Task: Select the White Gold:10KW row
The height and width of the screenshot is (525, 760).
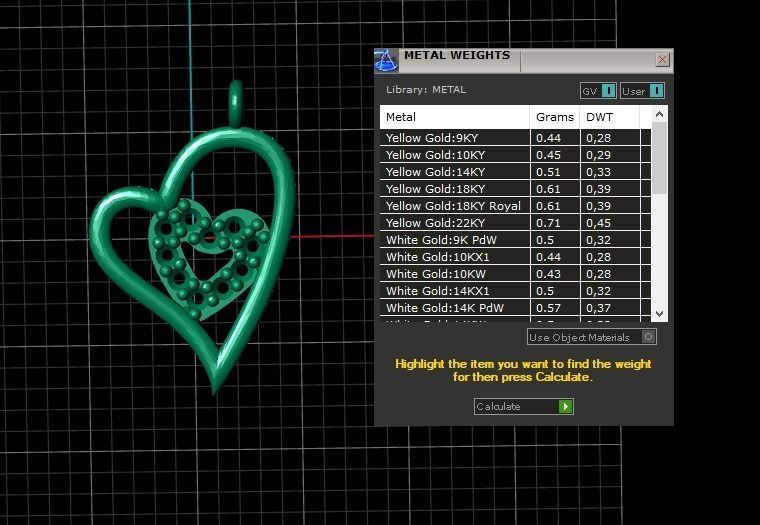Action: pyautogui.click(x=515, y=273)
